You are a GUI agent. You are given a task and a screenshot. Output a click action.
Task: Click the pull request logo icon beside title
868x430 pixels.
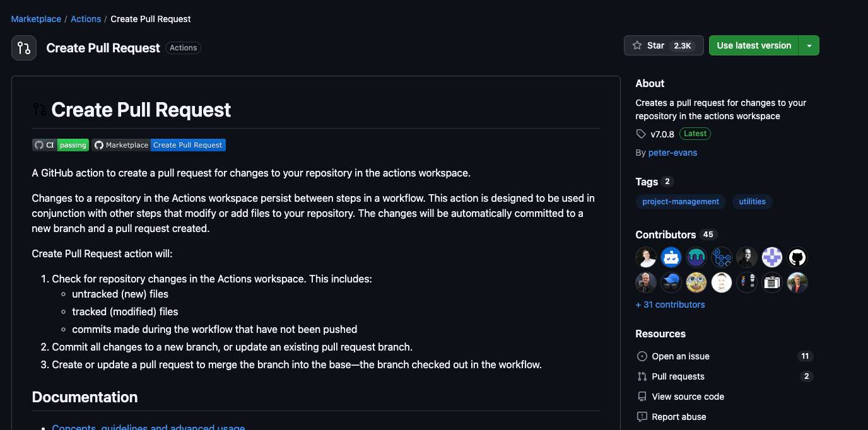point(24,48)
